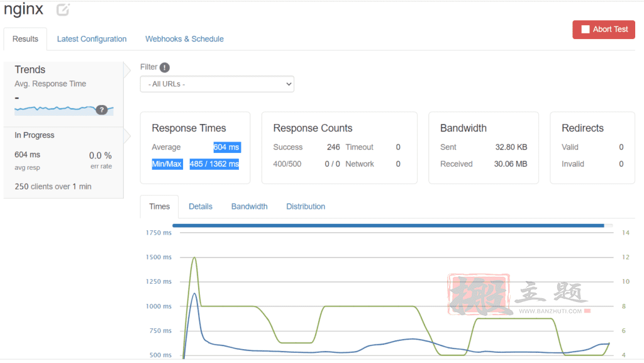
Task: Click the 604 ms avg resp value in sidebar
Action: (x=28, y=155)
